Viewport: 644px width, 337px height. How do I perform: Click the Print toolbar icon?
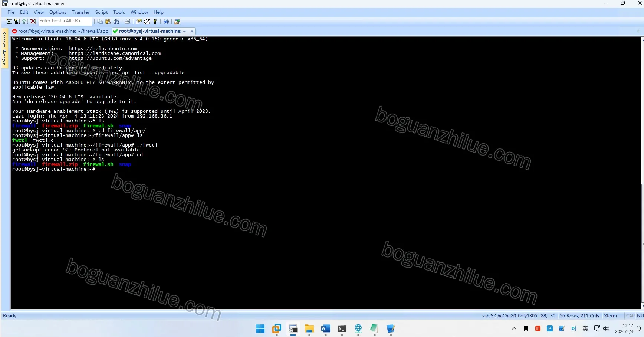(x=127, y=22)
